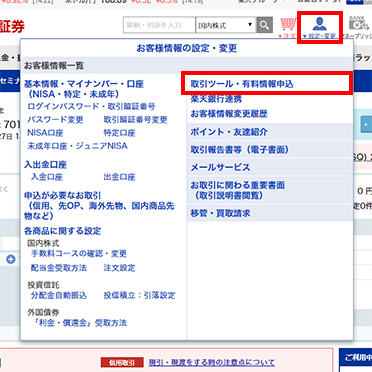Click 配当金受取方法 link
The image size is (372, 372).
tap(59, 268)
